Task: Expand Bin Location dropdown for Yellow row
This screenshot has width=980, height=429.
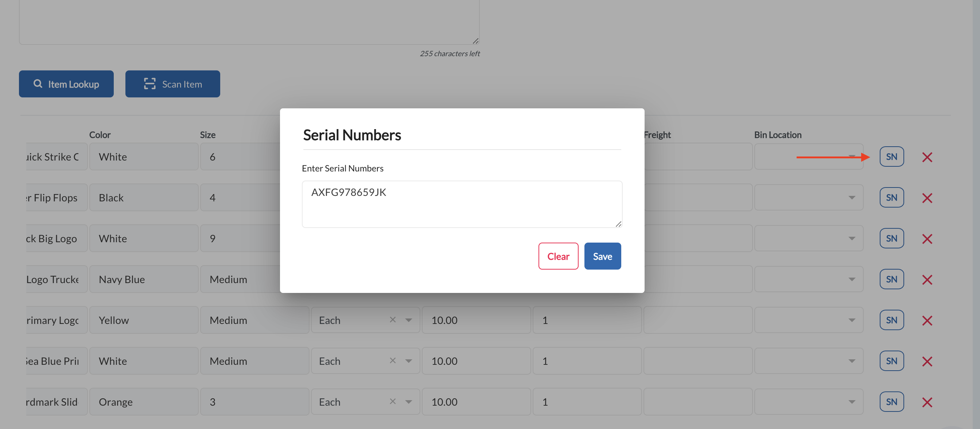Action: tap(851, 320)
